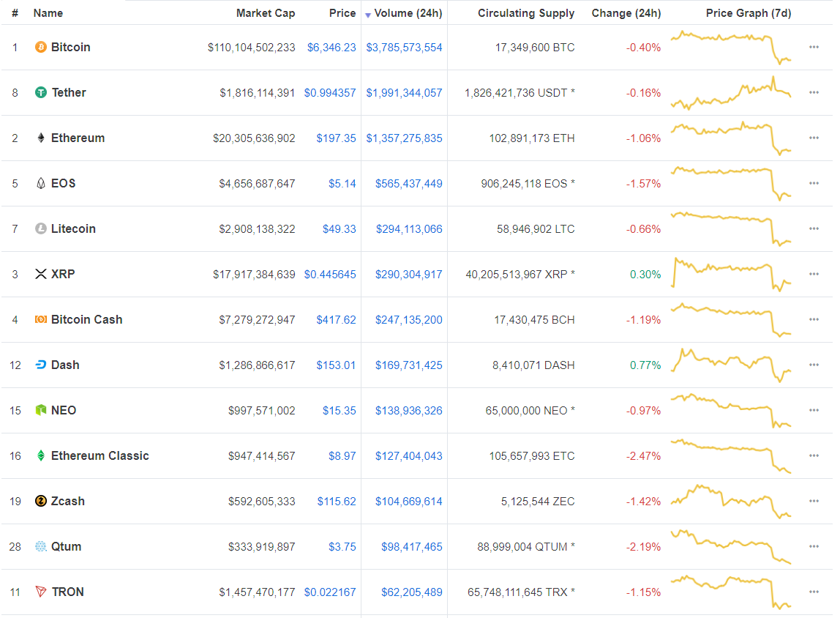Open Bitcoin 7-day price graph

click(731, 47)
